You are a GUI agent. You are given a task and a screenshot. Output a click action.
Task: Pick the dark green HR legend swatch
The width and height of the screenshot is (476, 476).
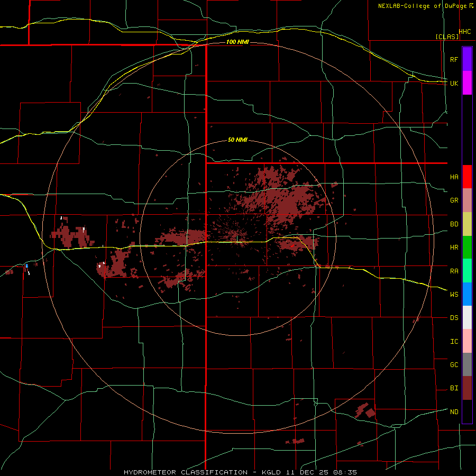point(467,248)
